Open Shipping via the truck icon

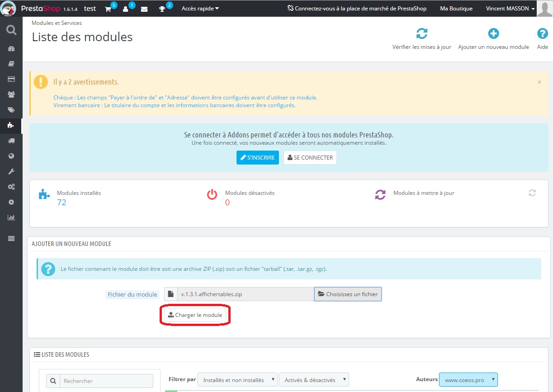pos(11,141)
